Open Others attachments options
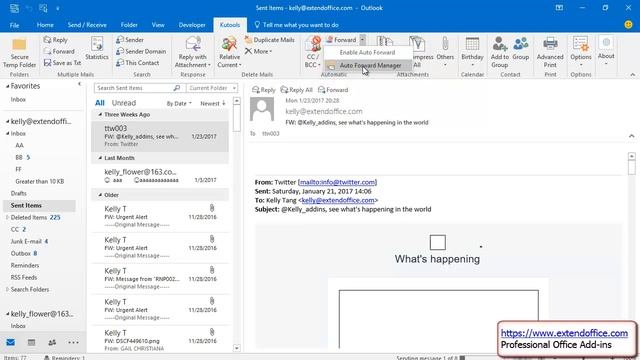 pyautogui.click(x=445, y=52)
